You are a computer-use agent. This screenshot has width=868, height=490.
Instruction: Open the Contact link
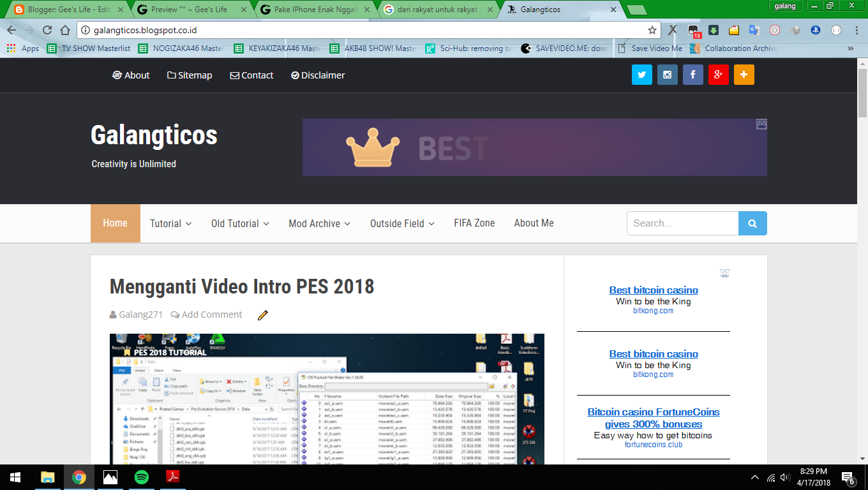coord(251,75)
